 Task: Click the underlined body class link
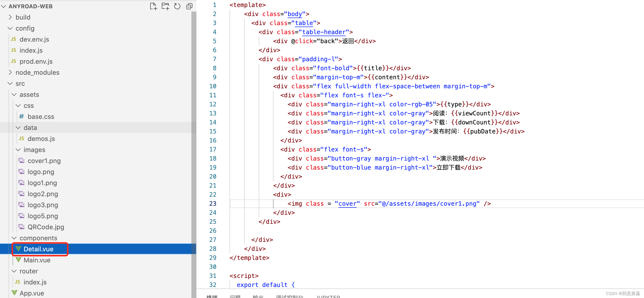[294, 14]
